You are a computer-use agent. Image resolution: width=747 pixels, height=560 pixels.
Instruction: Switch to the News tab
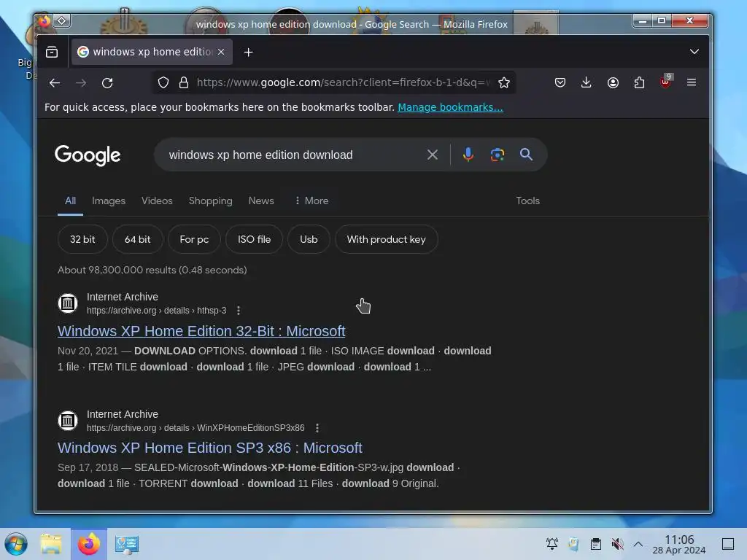[x=261, y=201]
